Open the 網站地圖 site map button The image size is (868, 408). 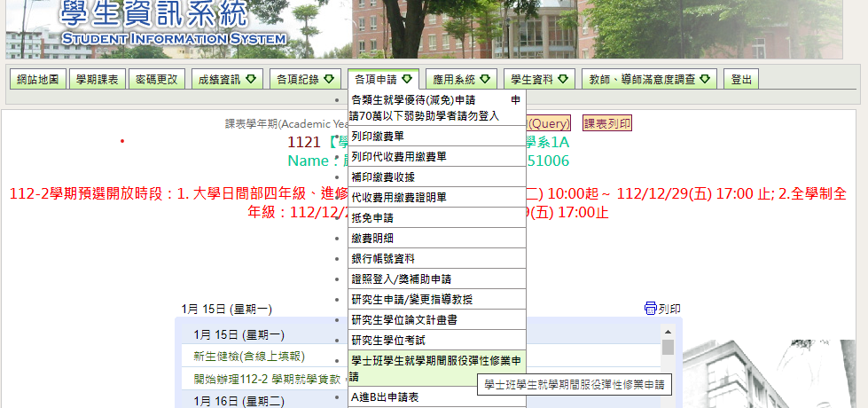(38, 79)
